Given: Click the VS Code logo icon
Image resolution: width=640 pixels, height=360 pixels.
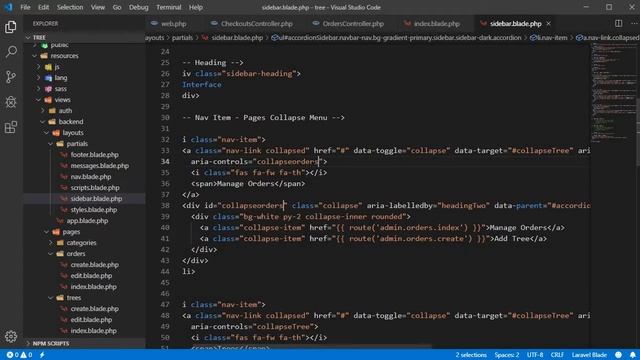Looking at the screenshot, I should point(8,7).
